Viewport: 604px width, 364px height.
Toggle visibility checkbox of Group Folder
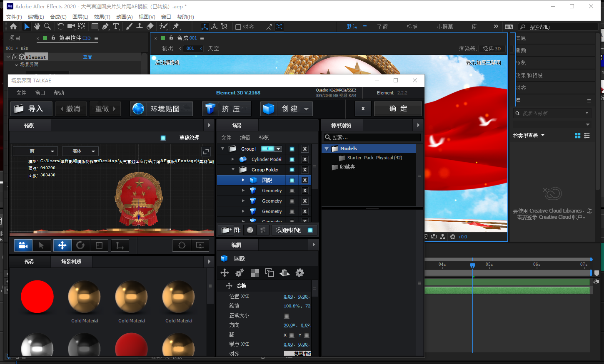point(292,170)
